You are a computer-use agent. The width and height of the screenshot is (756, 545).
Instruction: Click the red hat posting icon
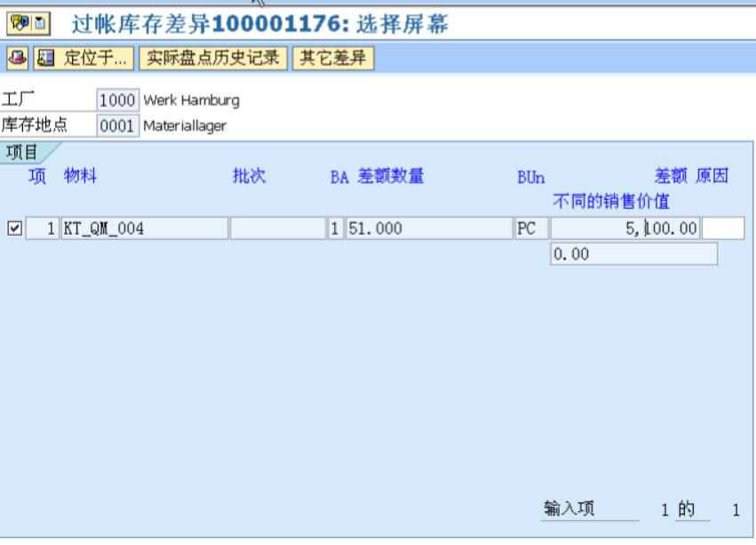click(x=14, y=58)
